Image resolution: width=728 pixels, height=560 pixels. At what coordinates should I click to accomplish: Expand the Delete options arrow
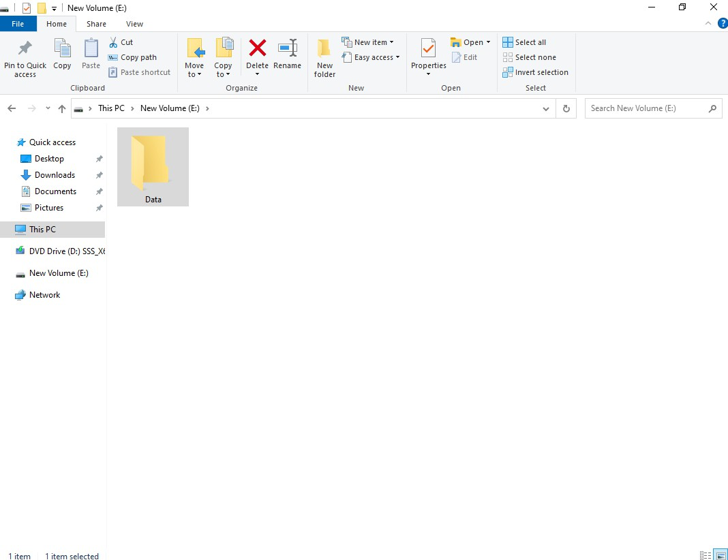pos(257,74)
